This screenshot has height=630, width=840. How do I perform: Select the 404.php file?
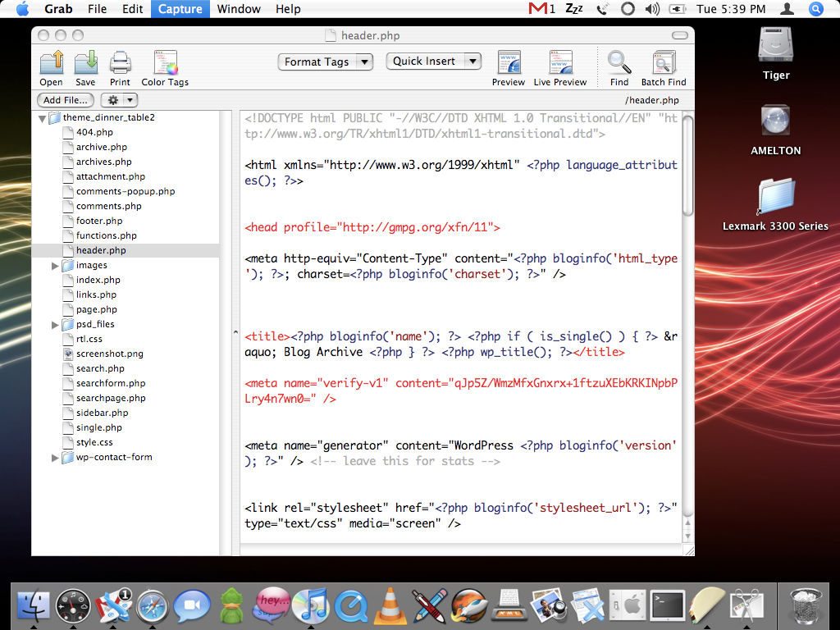(x=94, y=132)
